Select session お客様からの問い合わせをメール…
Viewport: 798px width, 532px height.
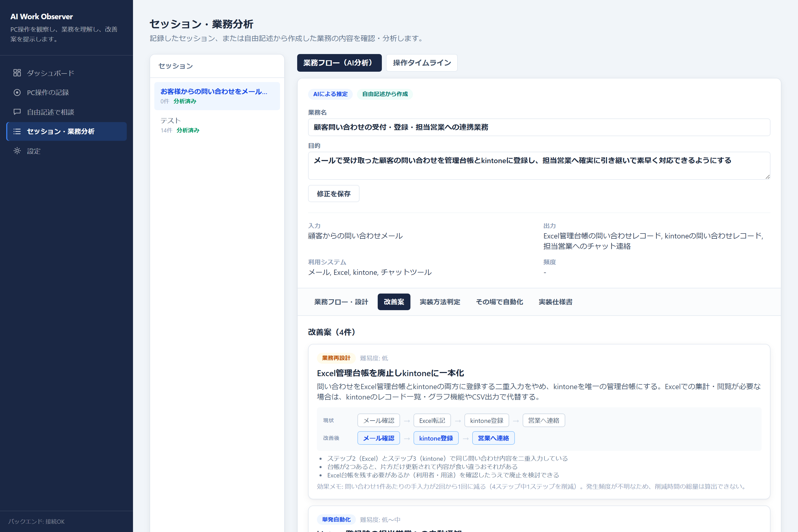217,96
